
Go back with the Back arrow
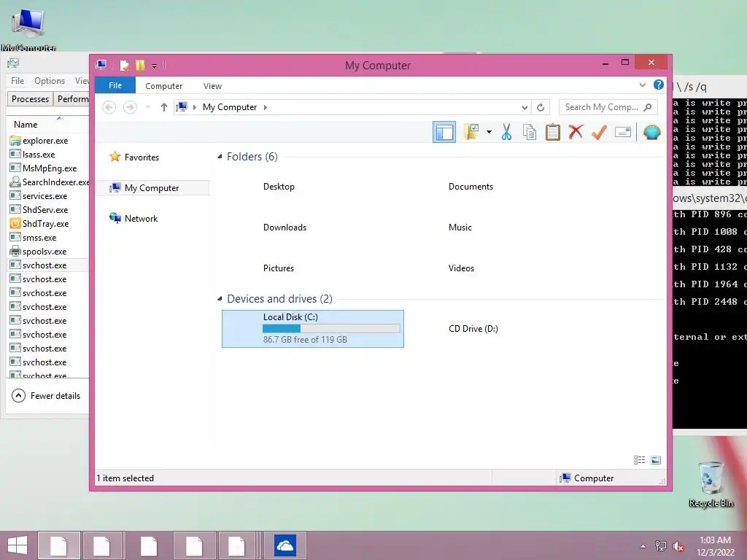pos(109,107)
